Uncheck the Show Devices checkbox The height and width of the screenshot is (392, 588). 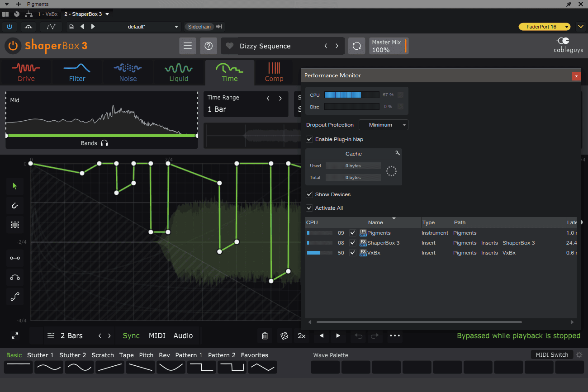pyautogui.click(x=309, y=194)
